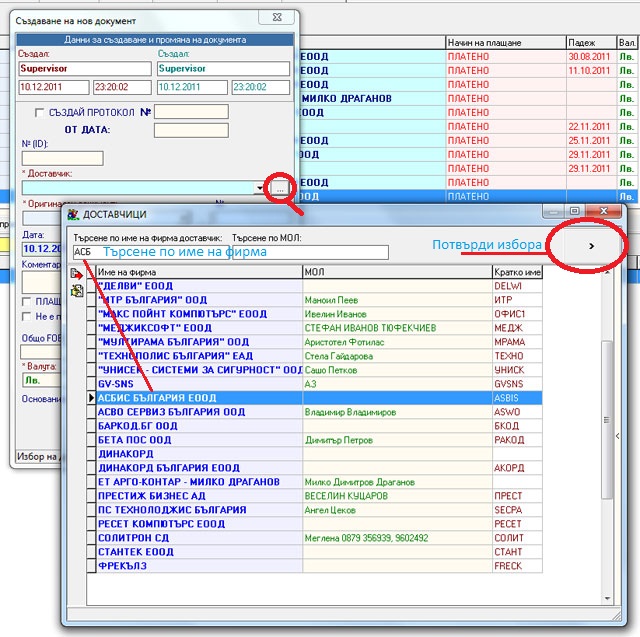Tick the row selector box for GV-SNS
The width and height of the screenshot is (640, 637).
pos(91,384)
